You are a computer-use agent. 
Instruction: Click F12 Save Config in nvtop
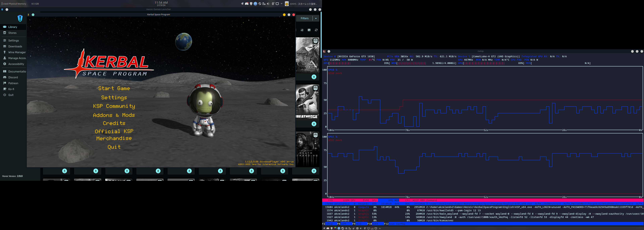394,224
